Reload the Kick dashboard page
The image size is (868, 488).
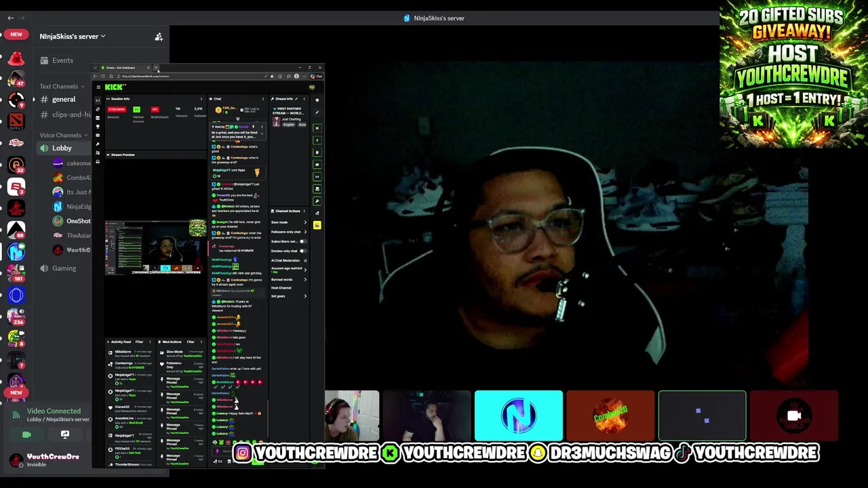pyautogui.click(x=103, y=76)
